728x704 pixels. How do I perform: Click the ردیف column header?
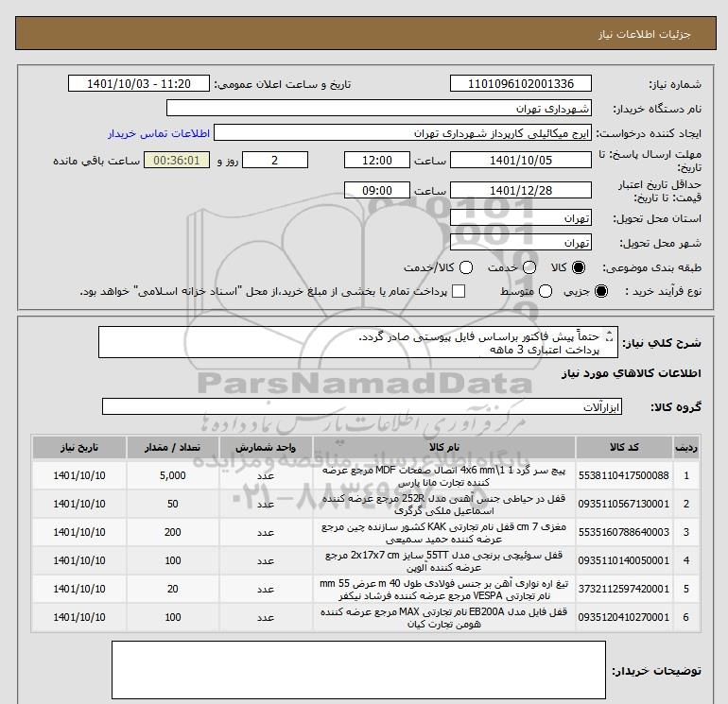point(686,447)
